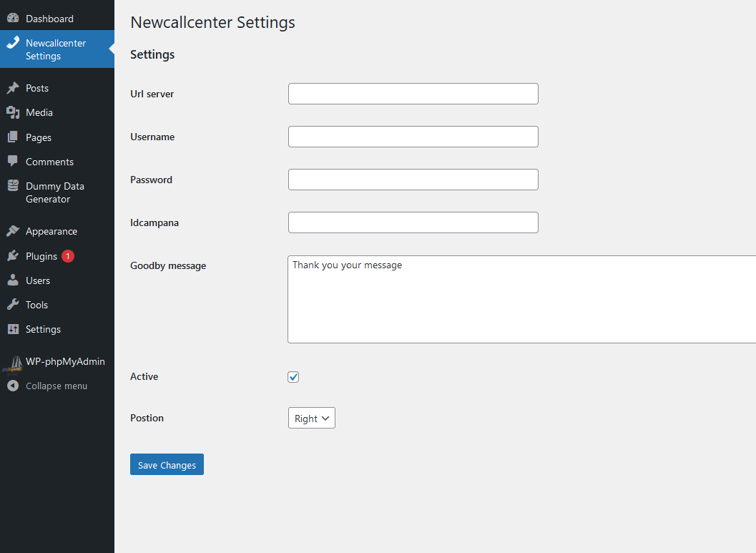Click the Appearance paintbrush icon

click(13, 231)
